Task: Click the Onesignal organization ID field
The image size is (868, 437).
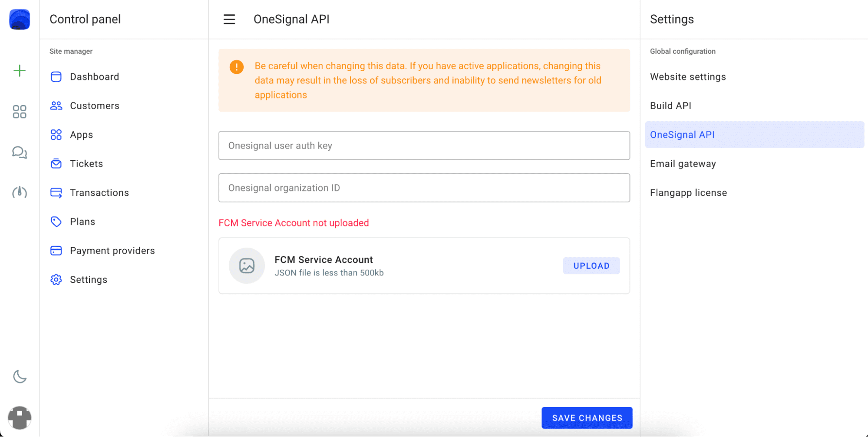Action: 424,188
